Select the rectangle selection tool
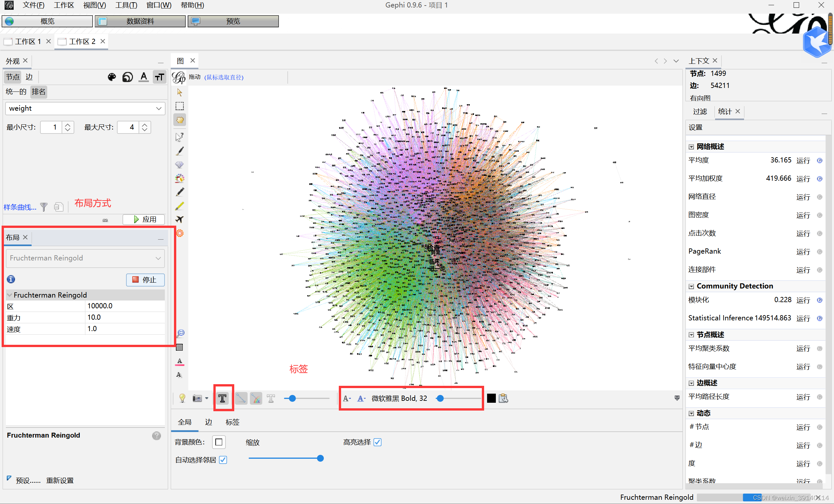The height and width of the screenshot is (504, 834). pos(180,106)
